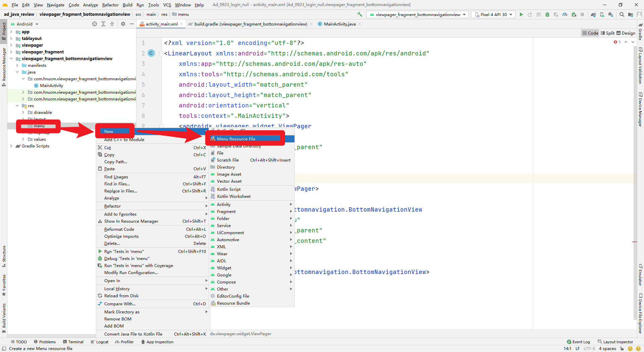The width and height of the screenshot is (644, 352).
Task: Click the red error indicator in editor
Action: (x=617, y=42)
